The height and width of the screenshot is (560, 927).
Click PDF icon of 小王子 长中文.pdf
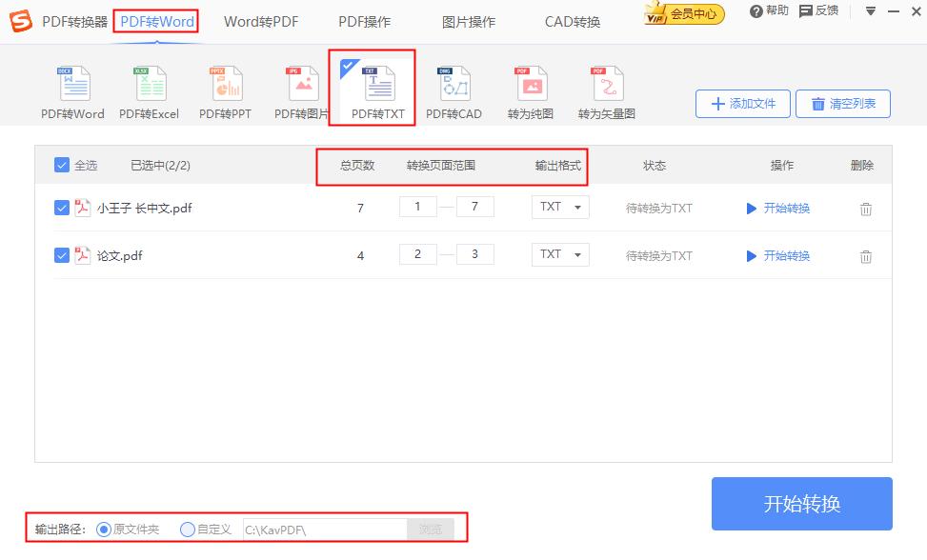(82, 208)
